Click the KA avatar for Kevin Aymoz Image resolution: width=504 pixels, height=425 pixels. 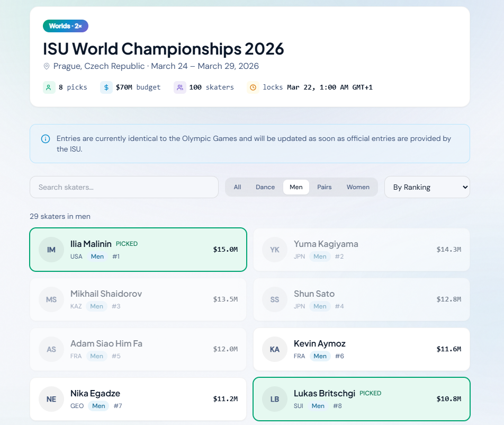274,349
